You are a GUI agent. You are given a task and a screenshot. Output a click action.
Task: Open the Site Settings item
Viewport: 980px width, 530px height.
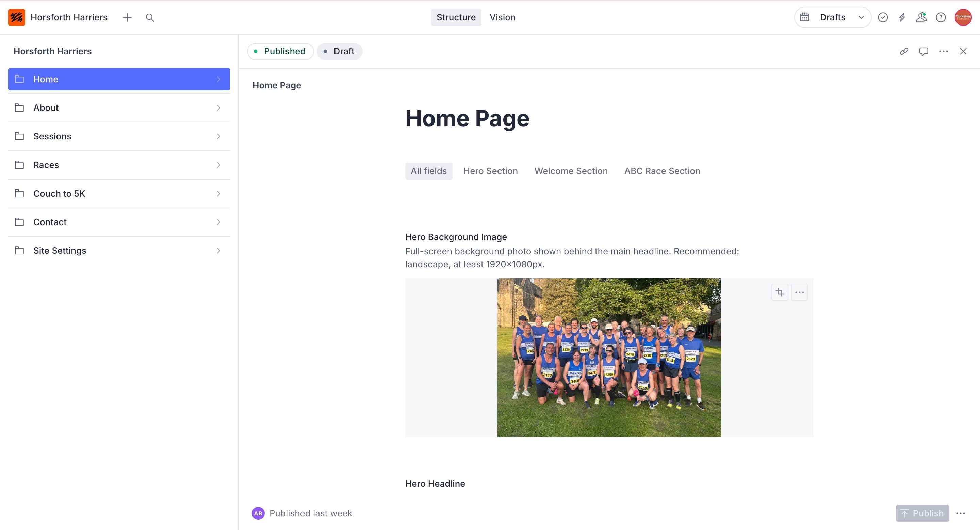[119, 251]
